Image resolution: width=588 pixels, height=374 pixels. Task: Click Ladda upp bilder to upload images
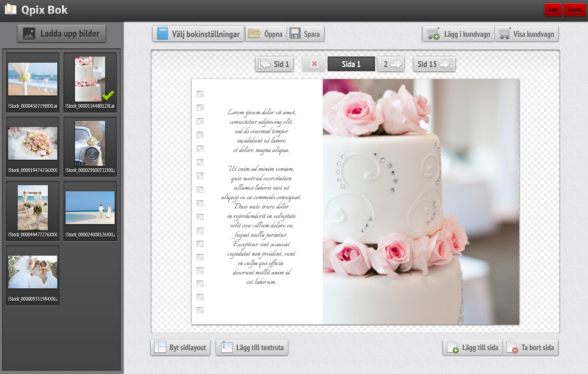click(x=61, y=34)
